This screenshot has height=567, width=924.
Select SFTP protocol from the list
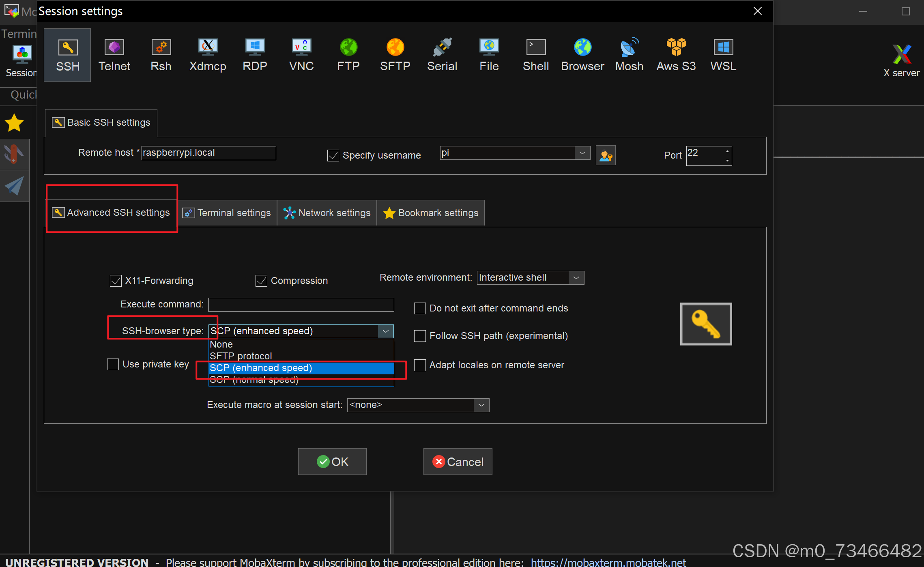click(x=241, y=356)
